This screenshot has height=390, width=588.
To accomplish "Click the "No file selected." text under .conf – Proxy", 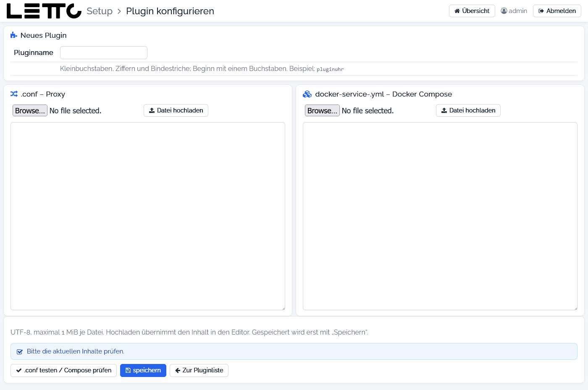I will 76,111.
